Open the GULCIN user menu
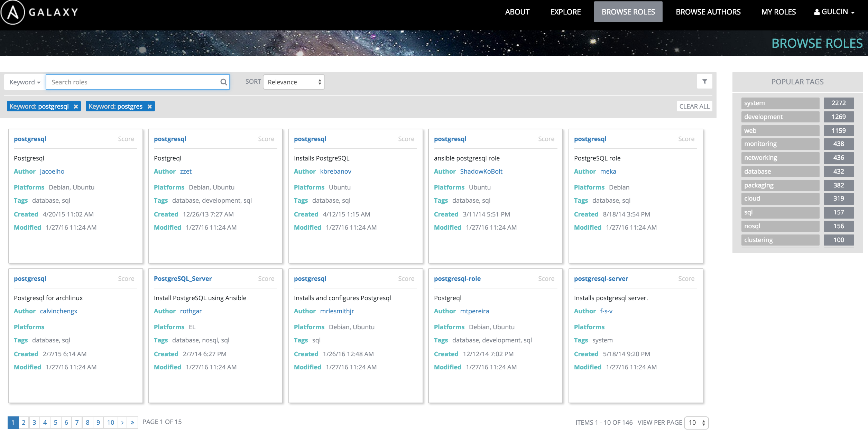 pos(834,12)
